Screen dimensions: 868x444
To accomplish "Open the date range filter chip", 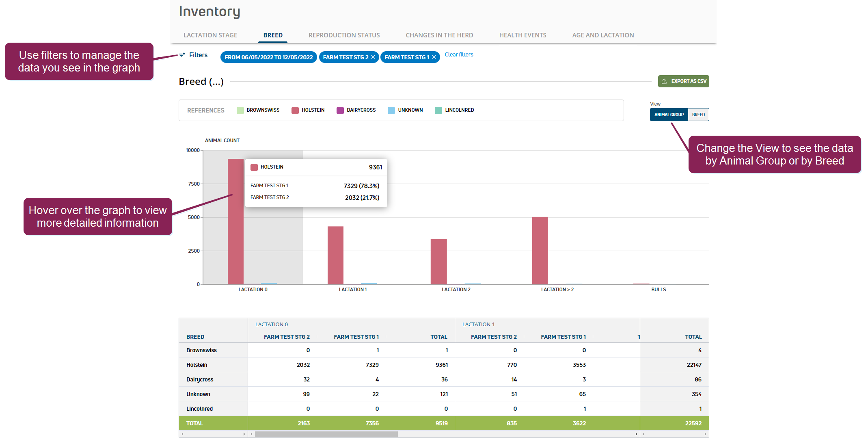I will (x=268, y=57).
